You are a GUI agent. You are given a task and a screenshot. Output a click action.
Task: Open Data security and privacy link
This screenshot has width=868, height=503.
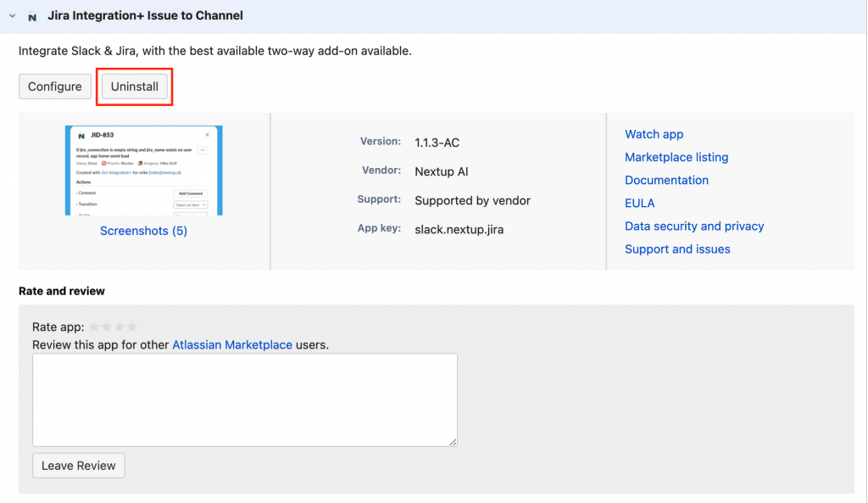[694, 226]
